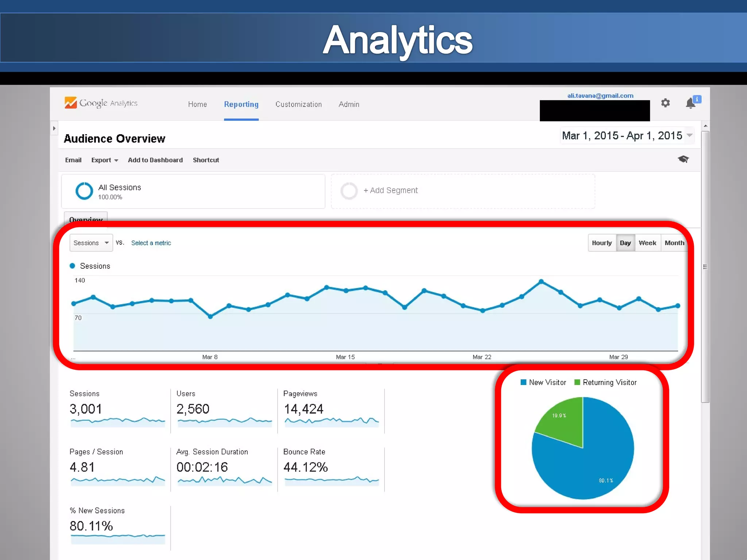
Task: Click the Select a metric link
Action: click(x=151, y=243)
